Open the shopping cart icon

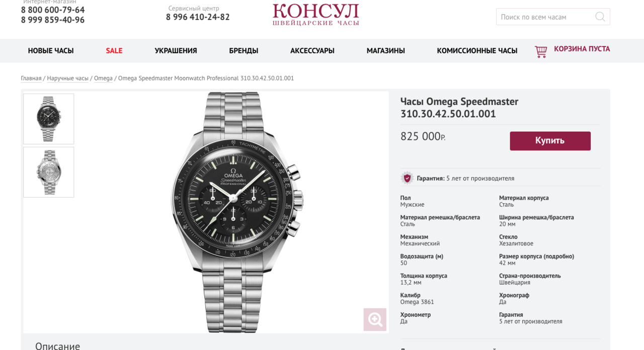click(541, 51)
